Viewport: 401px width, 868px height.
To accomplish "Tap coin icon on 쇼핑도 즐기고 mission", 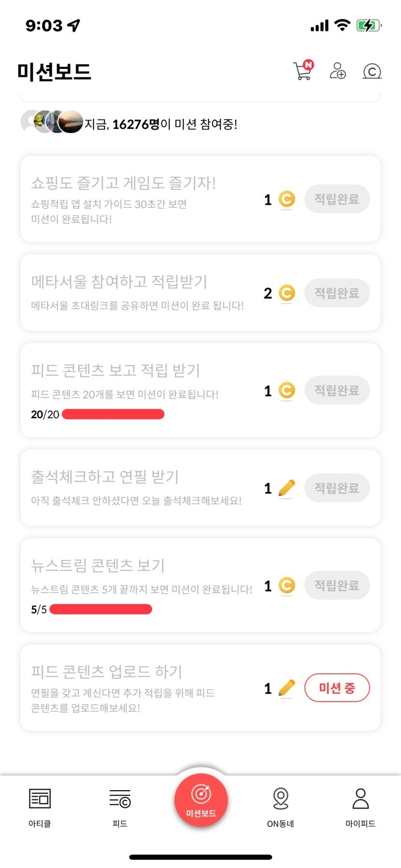I will click(x=287, y=199).
